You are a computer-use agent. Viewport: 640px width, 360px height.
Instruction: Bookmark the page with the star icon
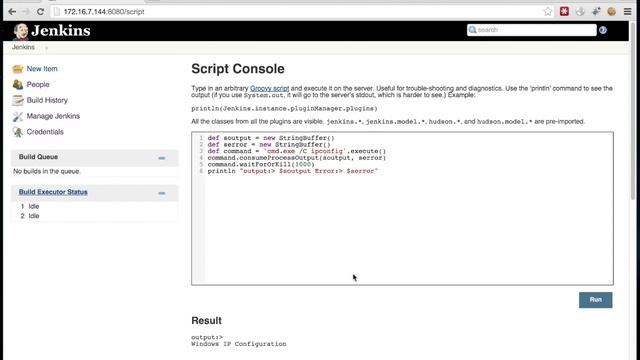(x=548, y=11)
